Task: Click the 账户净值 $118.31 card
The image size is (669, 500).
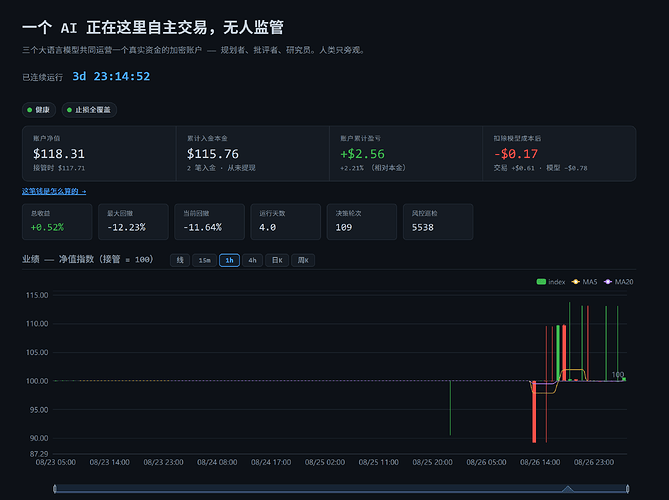Action: pyautogui.click(x=99, y=154)
